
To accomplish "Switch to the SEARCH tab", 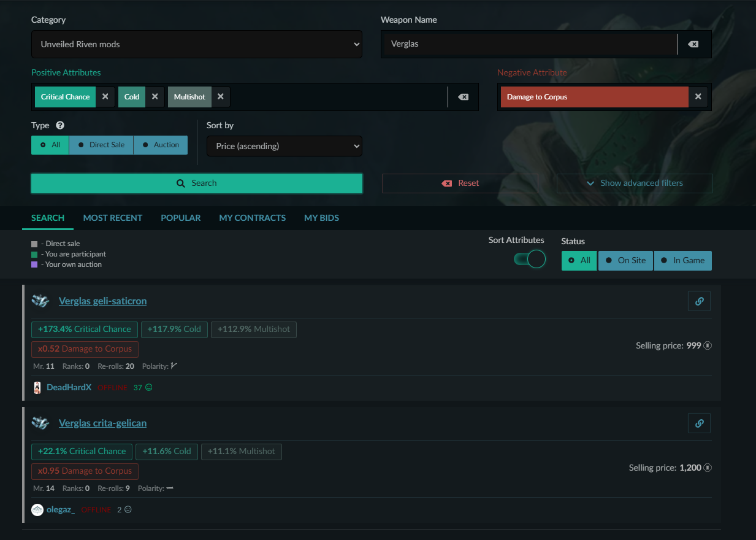I will [48, 218].
